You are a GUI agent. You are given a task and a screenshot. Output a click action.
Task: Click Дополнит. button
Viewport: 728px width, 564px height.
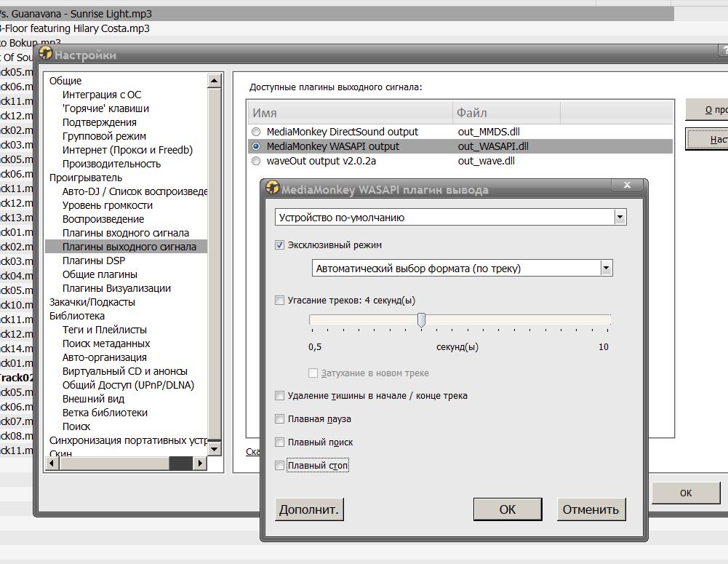coord(309,509)
